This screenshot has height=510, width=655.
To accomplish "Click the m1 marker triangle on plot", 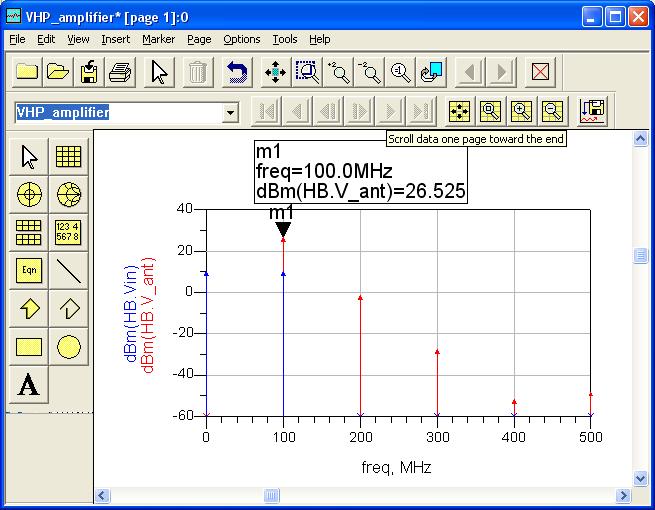I will (x=283, y=230).
